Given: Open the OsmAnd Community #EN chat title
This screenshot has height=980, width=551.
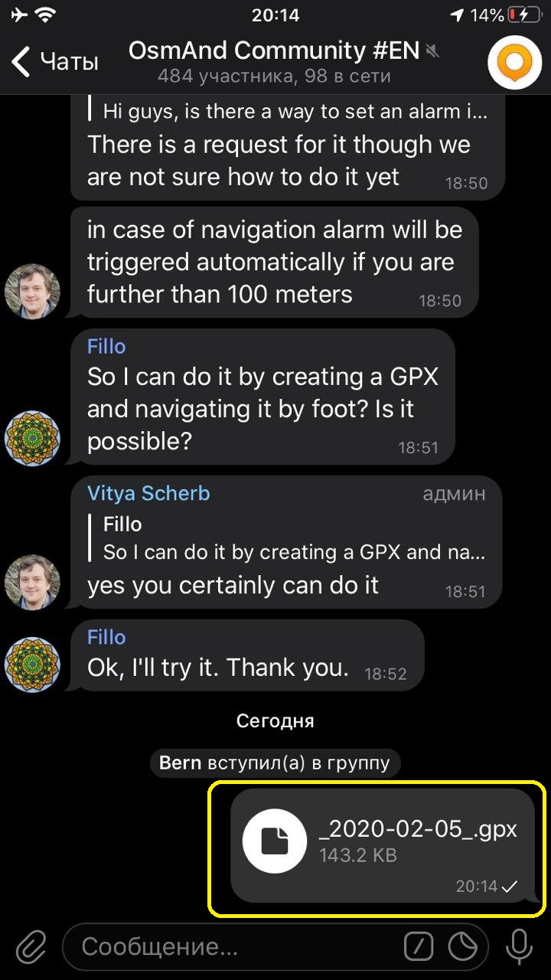Looking at the screenshot, I should [x=274, y=51].
